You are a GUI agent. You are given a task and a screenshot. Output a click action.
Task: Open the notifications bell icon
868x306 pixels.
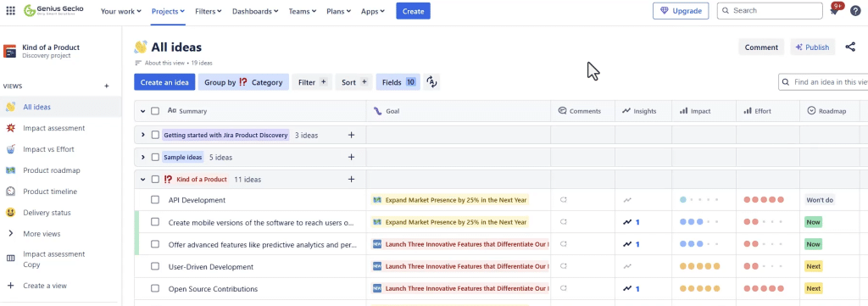pos(835,10)
